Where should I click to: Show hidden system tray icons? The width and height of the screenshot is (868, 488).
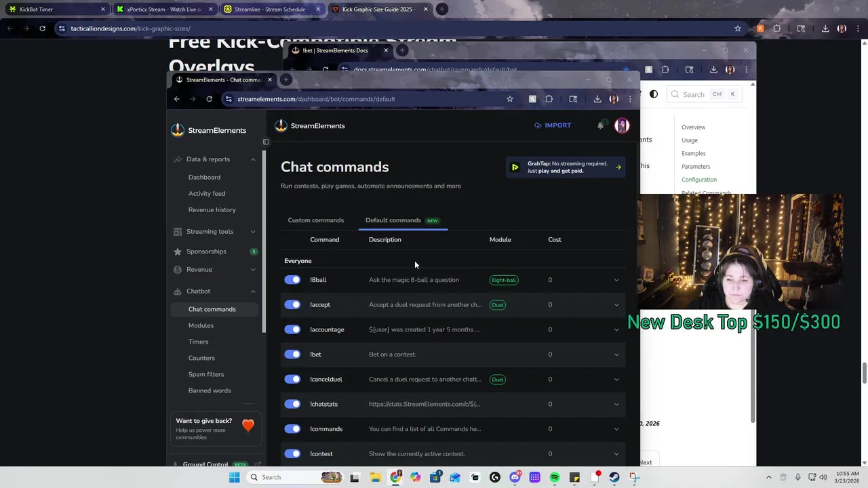[x=768, y=477]
